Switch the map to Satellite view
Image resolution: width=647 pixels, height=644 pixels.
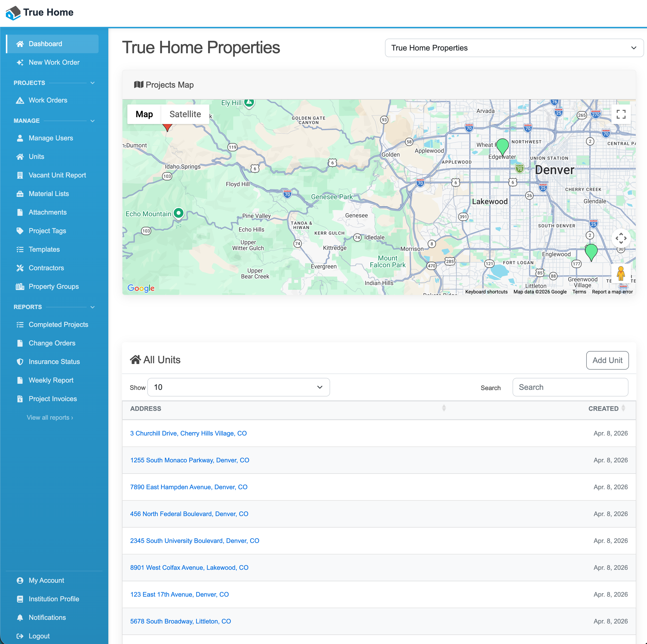pyautogui.click(x=185, y=114)
